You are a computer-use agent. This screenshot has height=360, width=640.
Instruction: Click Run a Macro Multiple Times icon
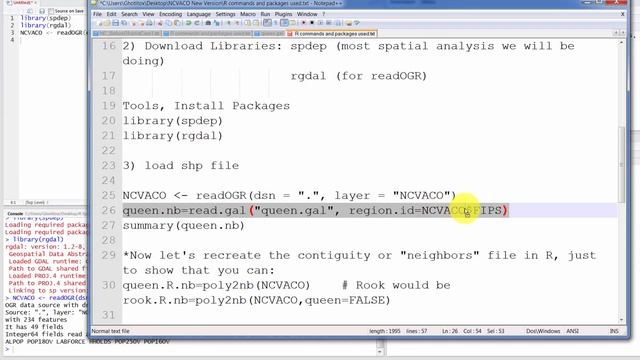click(x=329, y=23)
